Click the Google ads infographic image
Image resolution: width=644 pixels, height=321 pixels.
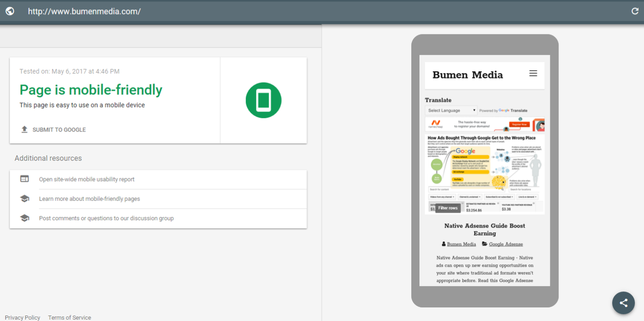(x=485, y=174)
